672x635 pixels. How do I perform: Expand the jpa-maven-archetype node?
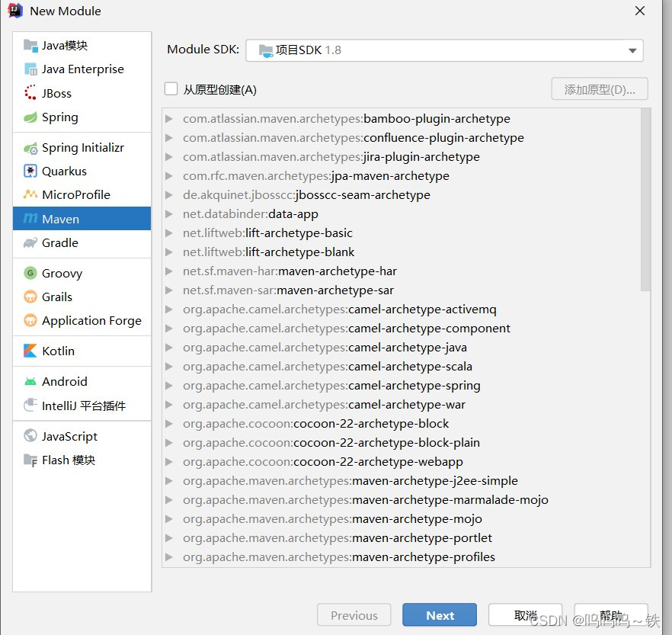click(169, 176)
